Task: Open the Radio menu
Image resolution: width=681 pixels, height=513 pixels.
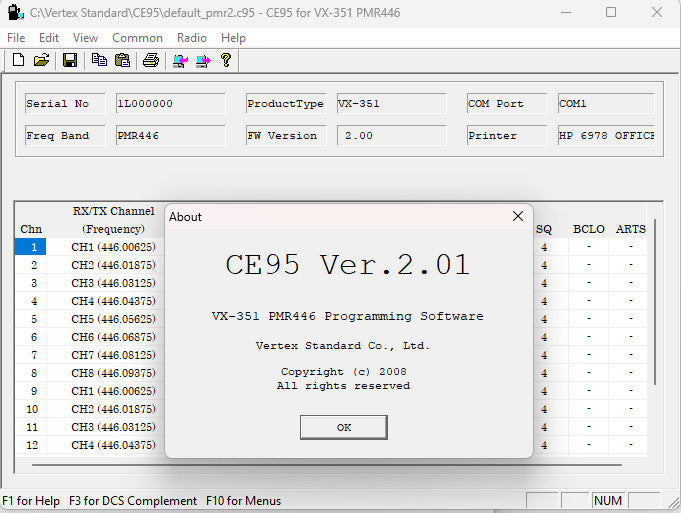Action: click(x=192, y=38)
